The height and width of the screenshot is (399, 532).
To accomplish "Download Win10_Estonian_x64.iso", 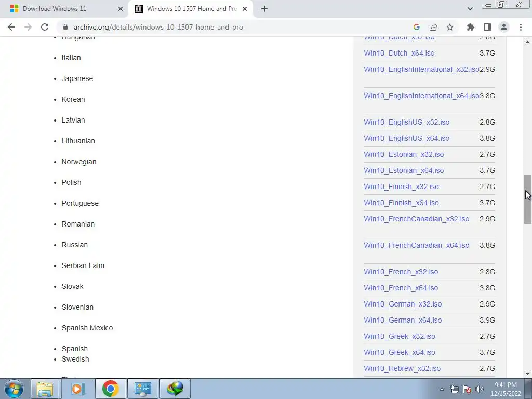I will pyautogui.click(x=404, y=170).
